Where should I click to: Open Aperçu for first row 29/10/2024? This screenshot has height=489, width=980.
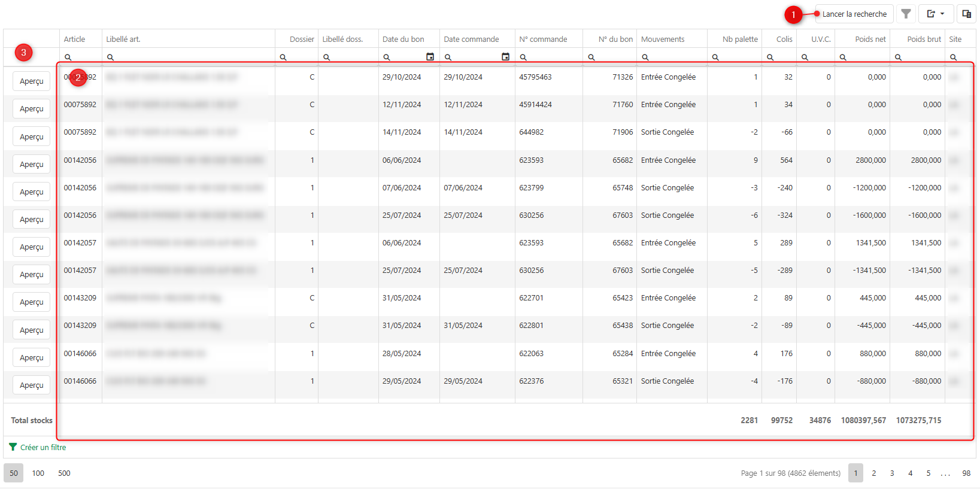tap(32, 81)
